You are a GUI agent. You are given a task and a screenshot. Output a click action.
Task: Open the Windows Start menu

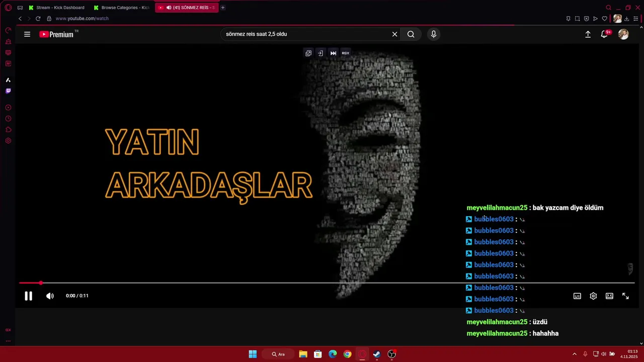253,354
